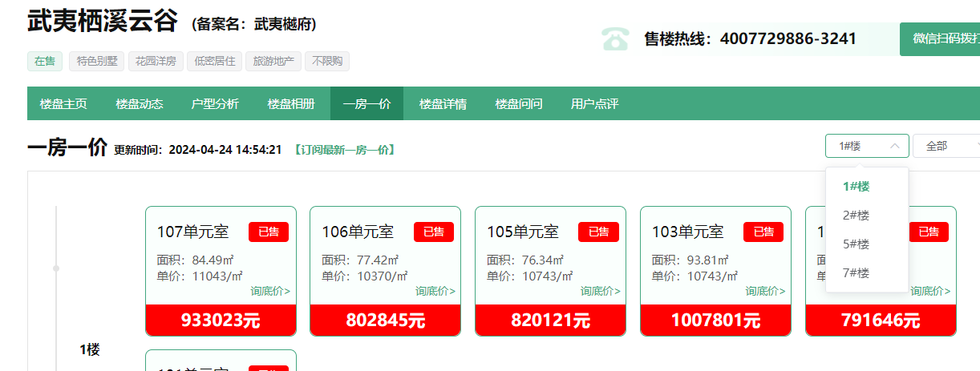
Task: Click the 802845元 total price
Action: [386, 321]
